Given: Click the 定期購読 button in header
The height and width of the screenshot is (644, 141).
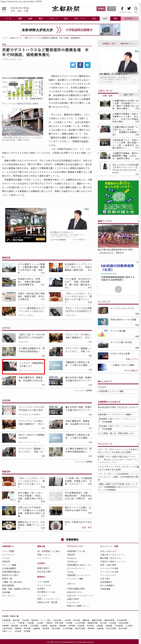Looking at the screenshot, I should (101, 8).
